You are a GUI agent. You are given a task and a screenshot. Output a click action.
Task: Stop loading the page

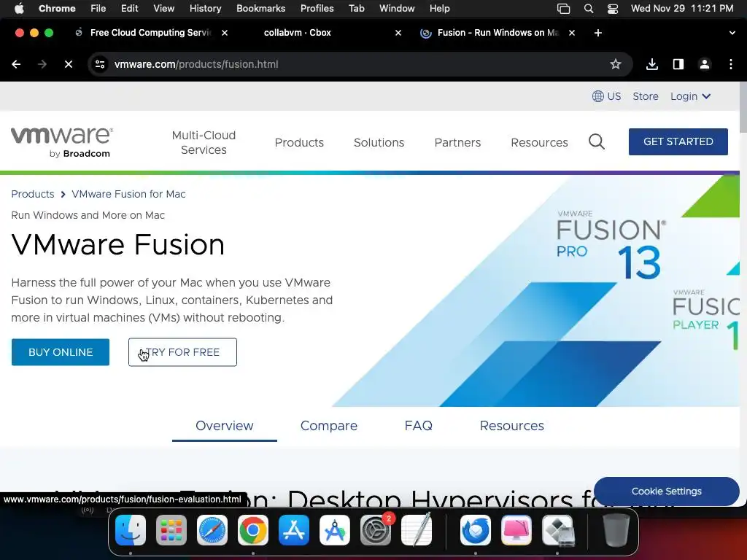point(69,64)
